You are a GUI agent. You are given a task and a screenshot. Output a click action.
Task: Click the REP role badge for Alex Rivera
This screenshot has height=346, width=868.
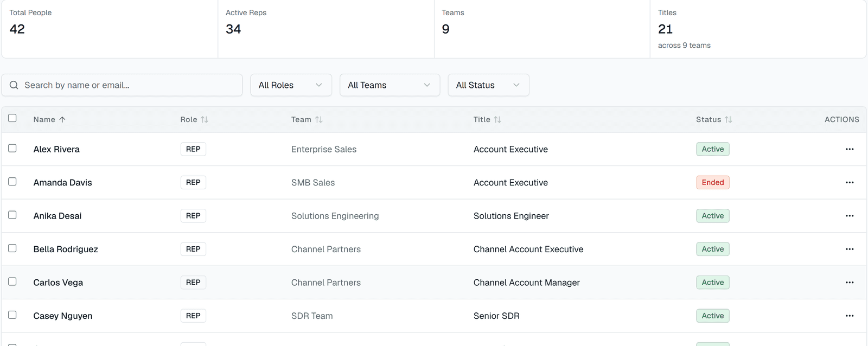(193, 149)
